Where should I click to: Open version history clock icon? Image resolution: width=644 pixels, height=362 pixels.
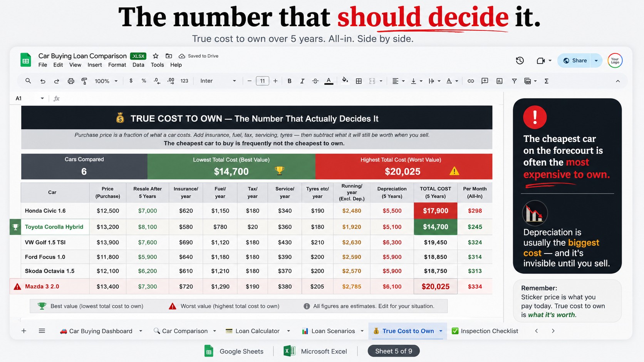click(520, 60)
